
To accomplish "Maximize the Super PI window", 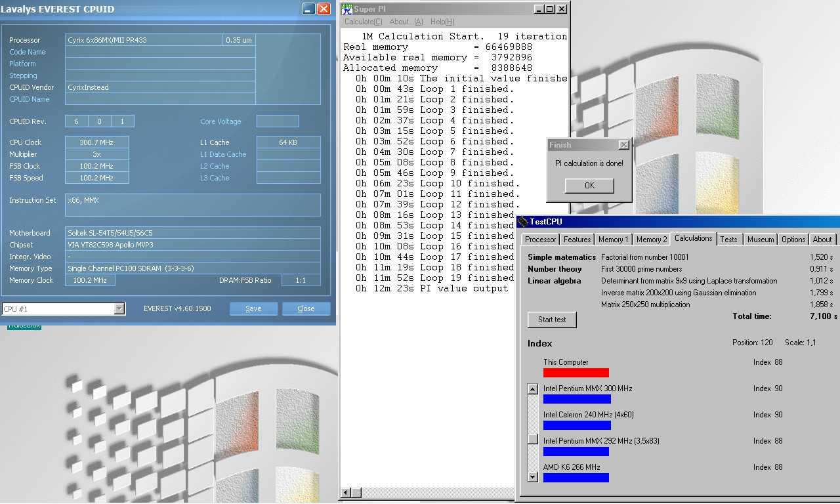I will point(549,9).
